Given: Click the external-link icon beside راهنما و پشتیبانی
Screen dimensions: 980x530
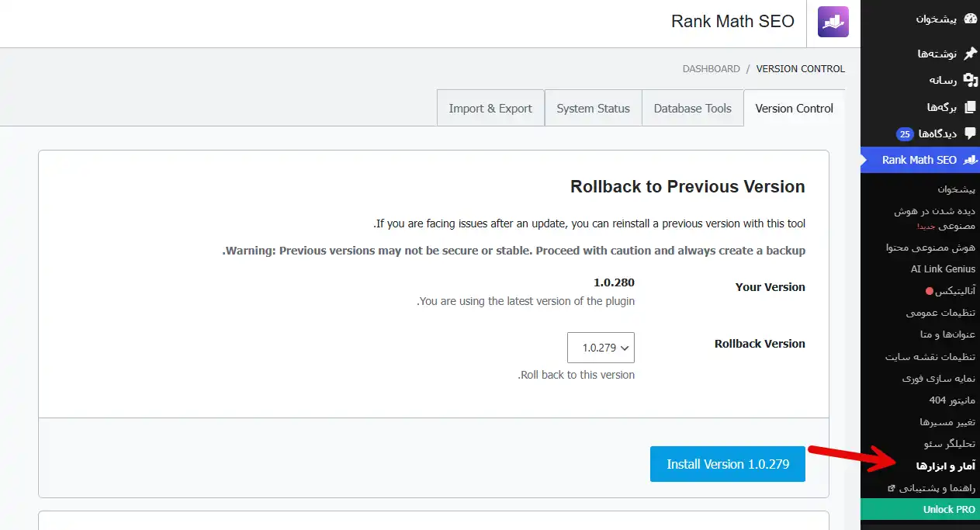Looking at the screenshot, I should coord(891,489).
